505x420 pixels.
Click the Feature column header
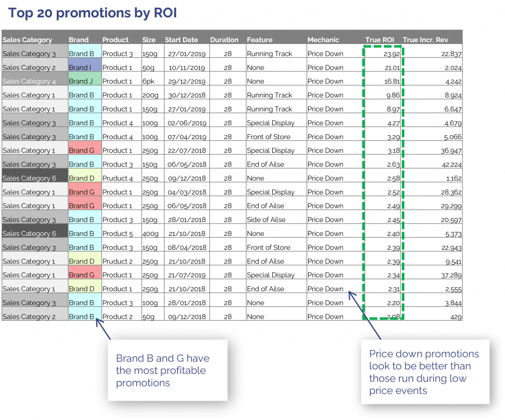260,40
